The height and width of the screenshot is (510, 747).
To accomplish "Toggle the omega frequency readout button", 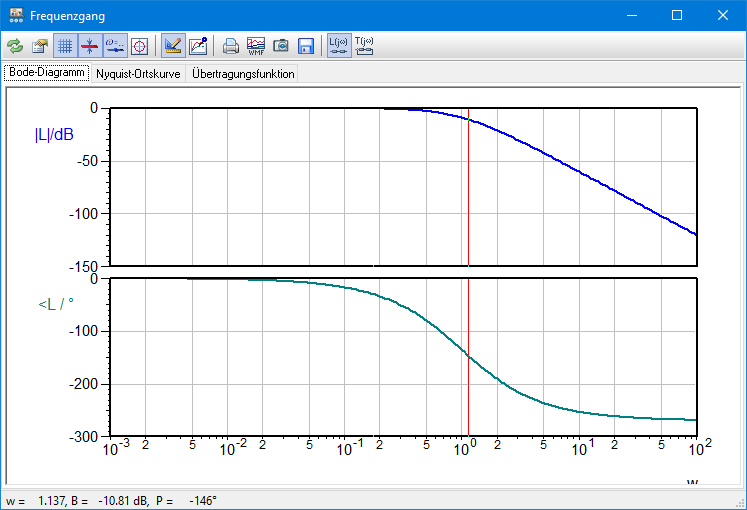I will (115, 46).
